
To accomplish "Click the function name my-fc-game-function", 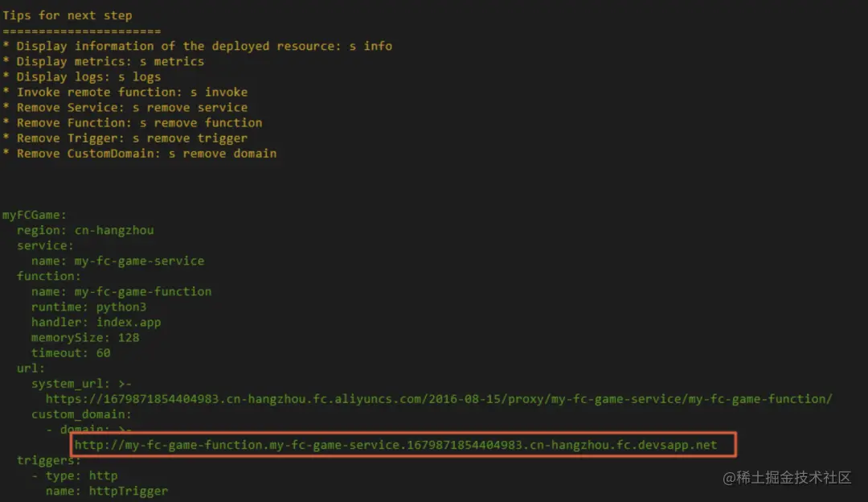I will [x=143, y=291].
